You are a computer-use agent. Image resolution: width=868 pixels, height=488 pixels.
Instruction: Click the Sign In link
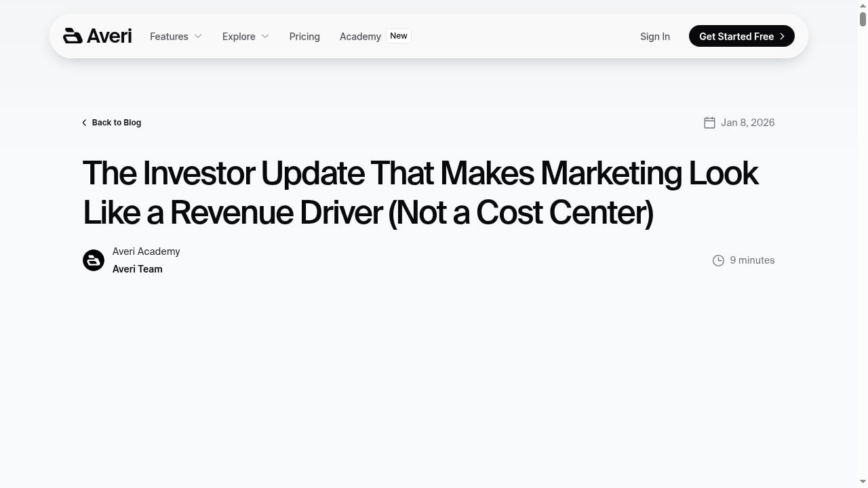pos(655,37)
